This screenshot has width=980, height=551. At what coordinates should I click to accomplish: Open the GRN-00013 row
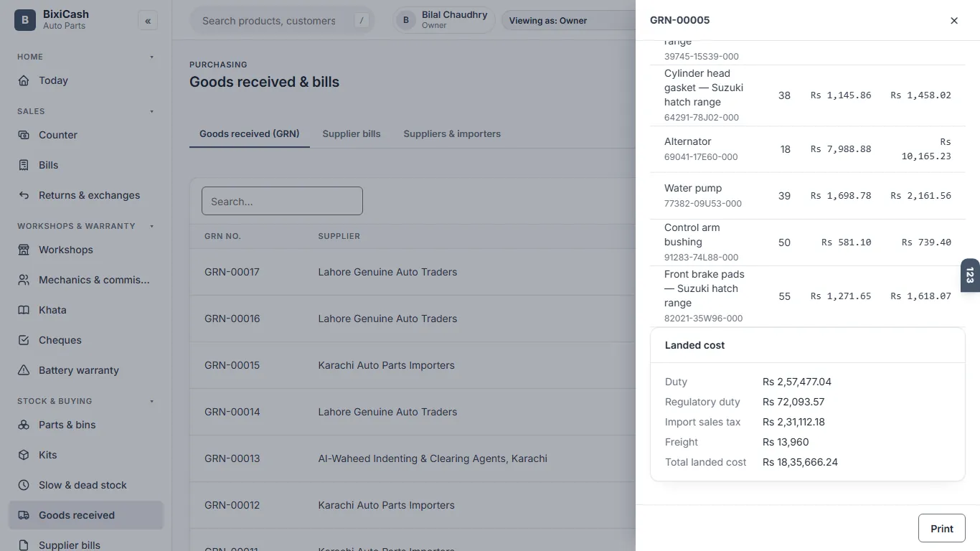pyautogui.click(x=413, y=458)
